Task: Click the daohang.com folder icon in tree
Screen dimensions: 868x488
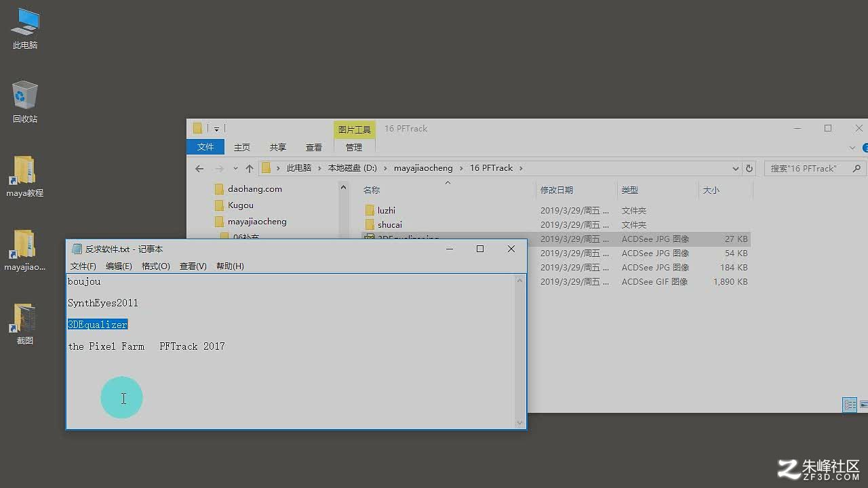Action: (x=219, y=188)
